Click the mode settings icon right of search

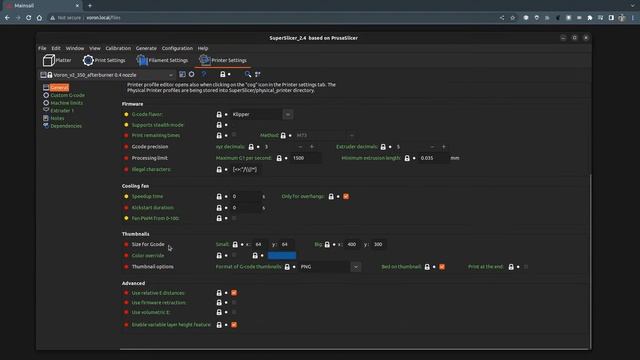pyautogui.click(x=258, y=74)
